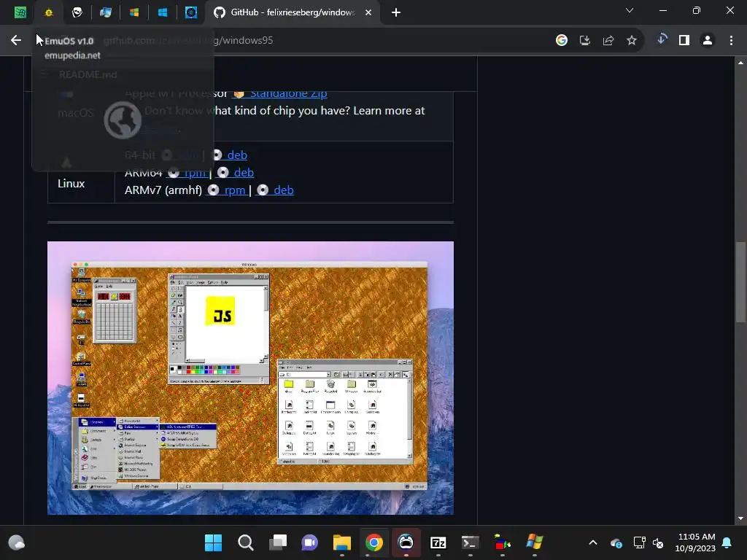Open the Chrome three-dot menu
The height and width of the screenshot is (560, 747).
[731, 41]
